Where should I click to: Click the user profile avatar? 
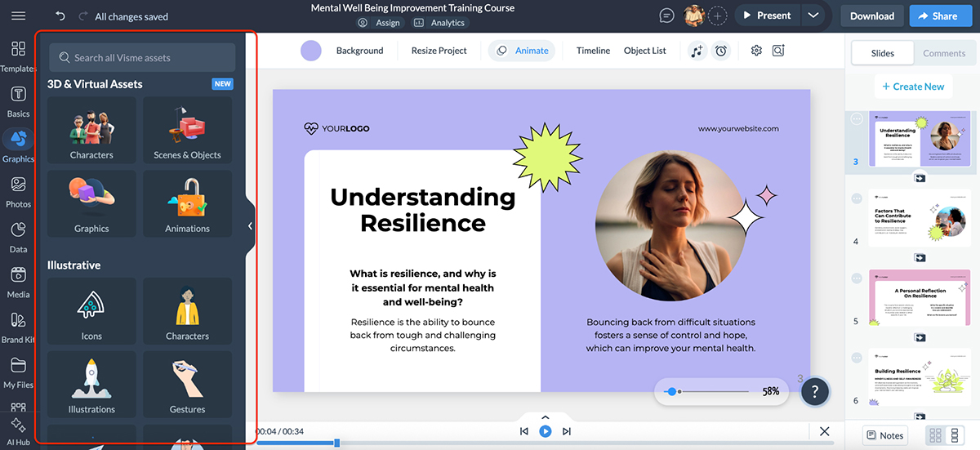point(694,16)
